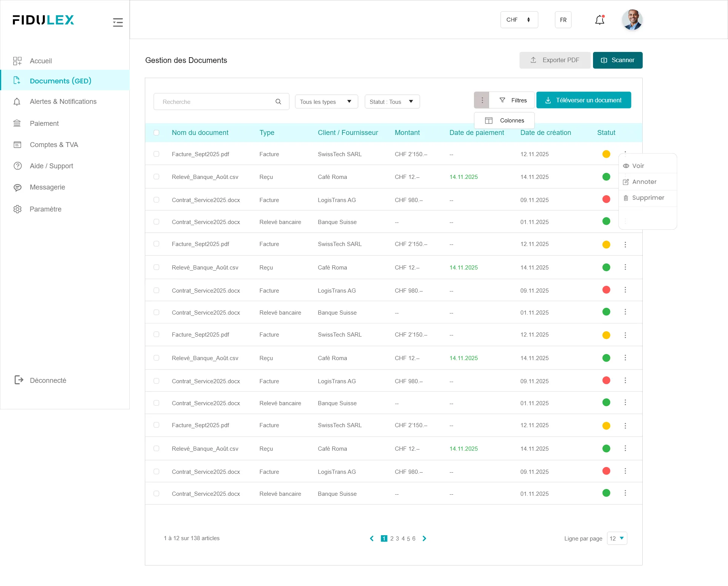
Task: Open the three-dot options next to Filtres
Action: tap(482, 100)
